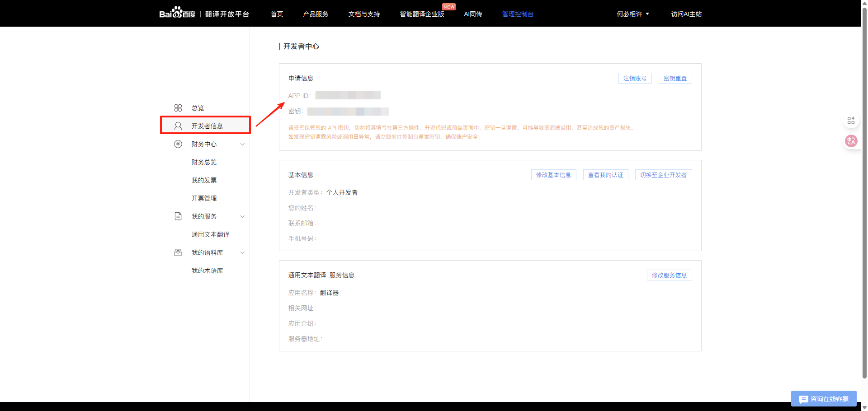Collapse the 我的服务 section chevron
Viewport: 868px width, 411px height.
(x=242, y=216)
